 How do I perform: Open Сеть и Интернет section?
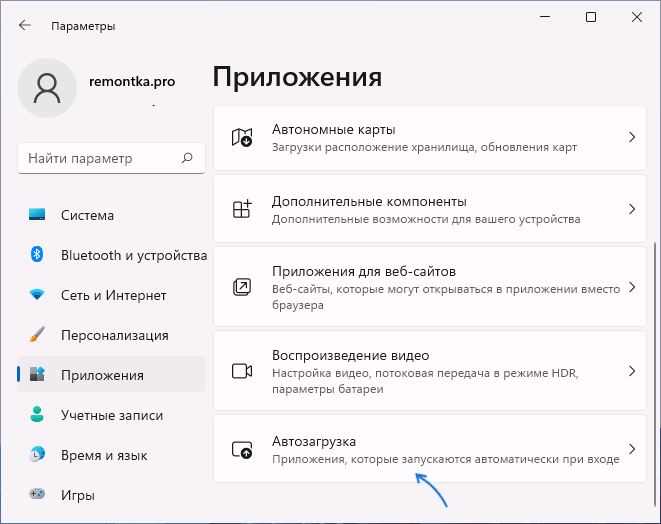coord(111,295)
